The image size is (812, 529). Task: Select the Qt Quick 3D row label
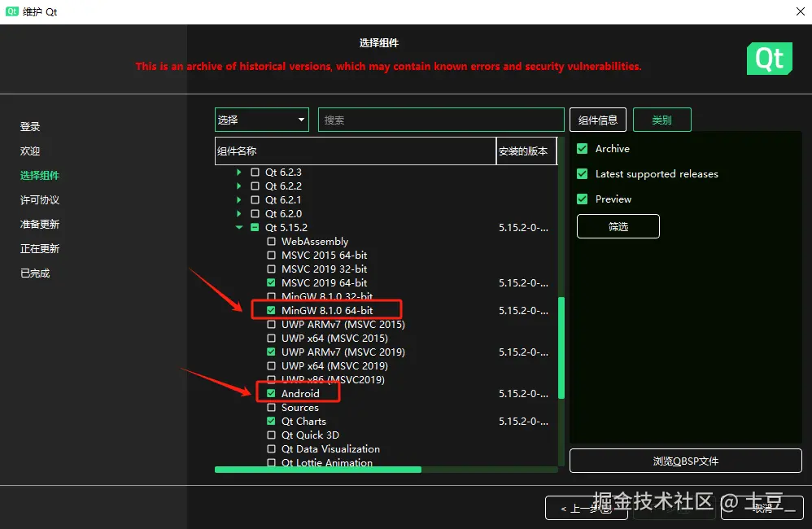(310, 435)
